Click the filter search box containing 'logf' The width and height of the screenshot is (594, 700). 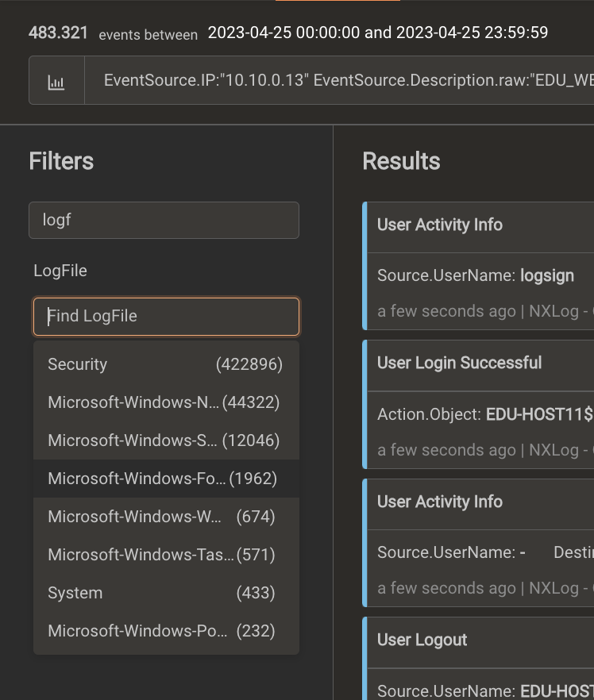point(164,220)
